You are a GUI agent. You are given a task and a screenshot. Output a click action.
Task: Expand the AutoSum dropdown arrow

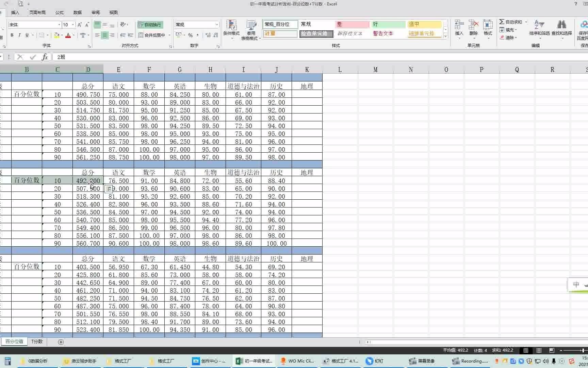point(526,22)
